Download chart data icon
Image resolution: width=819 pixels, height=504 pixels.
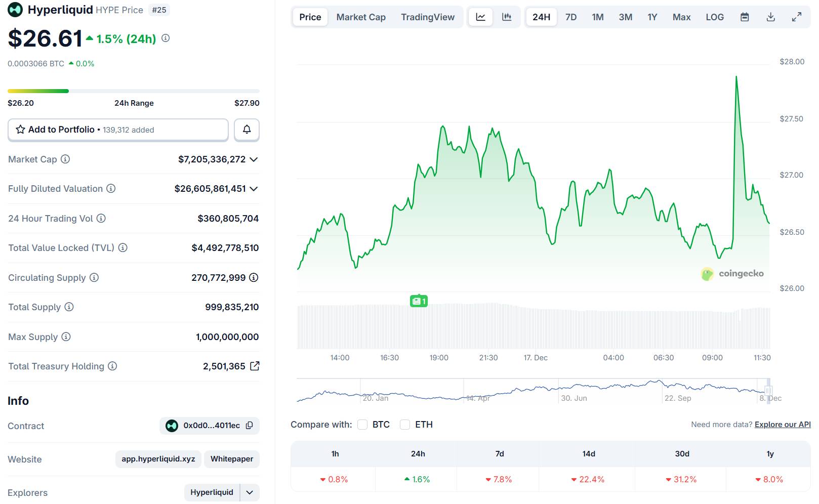(x=770, y=17)
